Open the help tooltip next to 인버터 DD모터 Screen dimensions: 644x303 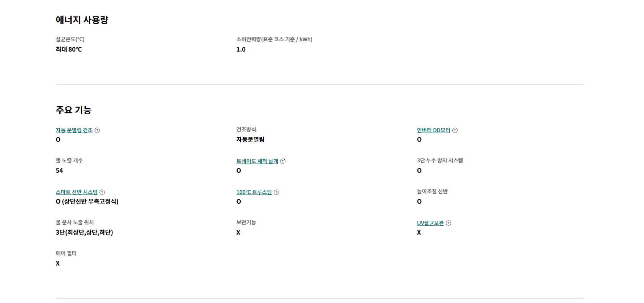(x=455, y=130)
